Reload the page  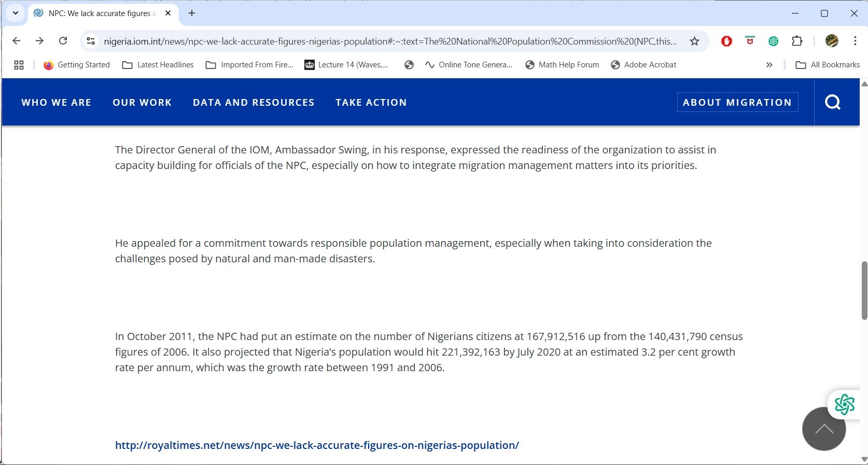point(63,41)
